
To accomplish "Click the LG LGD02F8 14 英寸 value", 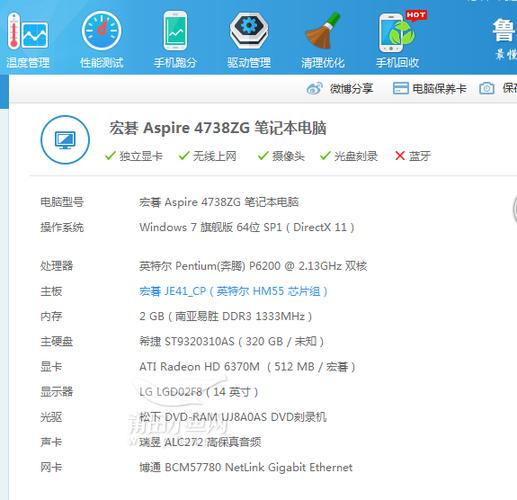I will point(199,392).
